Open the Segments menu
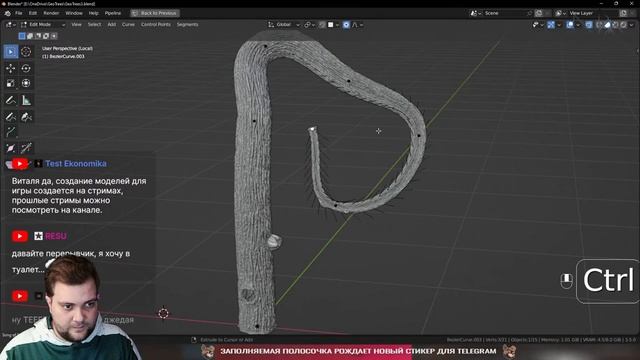 coord(187,25)
